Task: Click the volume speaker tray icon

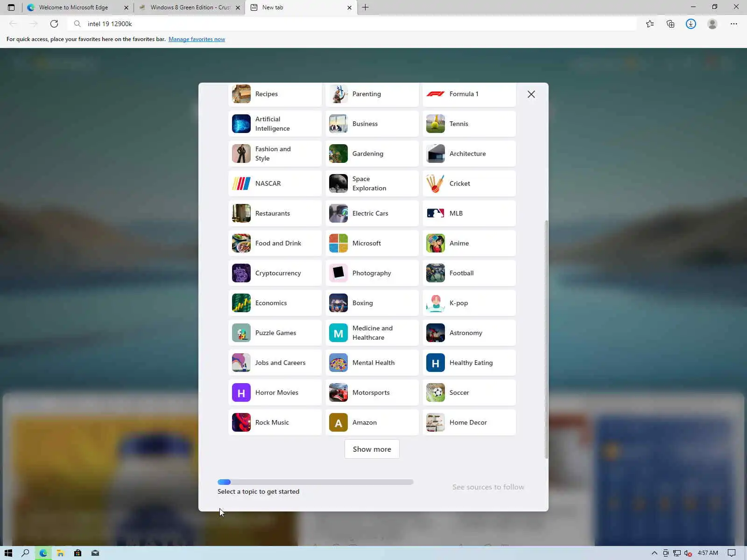Action: click(x=688, y=553)
